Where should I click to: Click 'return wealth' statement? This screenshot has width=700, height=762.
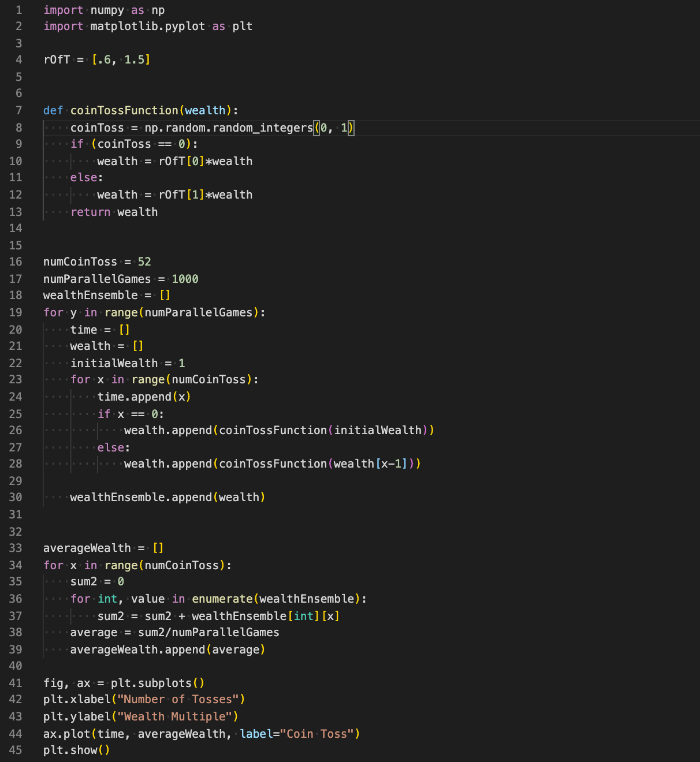(x=114, y=212)
